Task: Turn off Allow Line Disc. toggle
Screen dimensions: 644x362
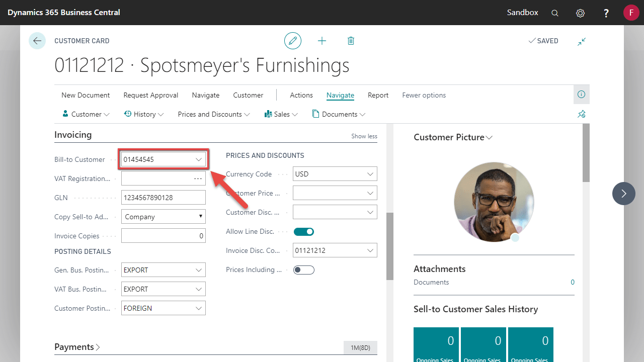Action: point(303,232)
